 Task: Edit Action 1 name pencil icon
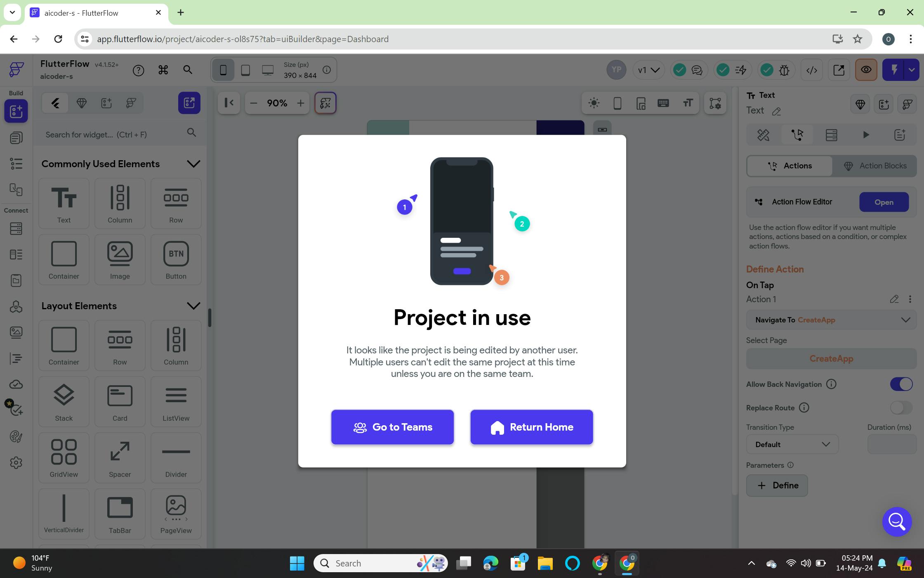tap(894, 299)
